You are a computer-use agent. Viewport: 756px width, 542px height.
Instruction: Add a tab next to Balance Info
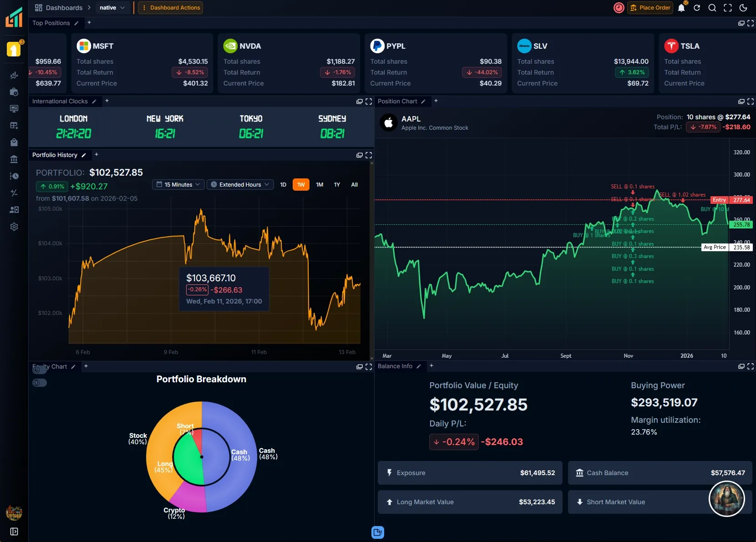431,366
